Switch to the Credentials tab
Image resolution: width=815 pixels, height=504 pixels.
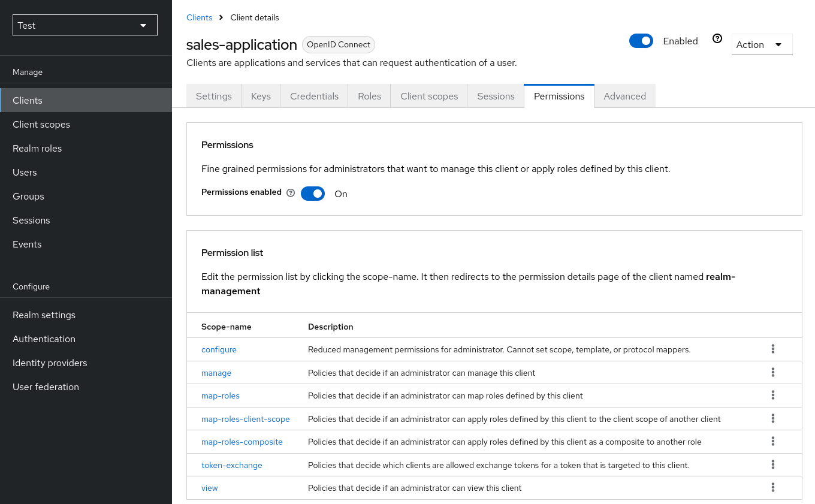coord(314,96)
